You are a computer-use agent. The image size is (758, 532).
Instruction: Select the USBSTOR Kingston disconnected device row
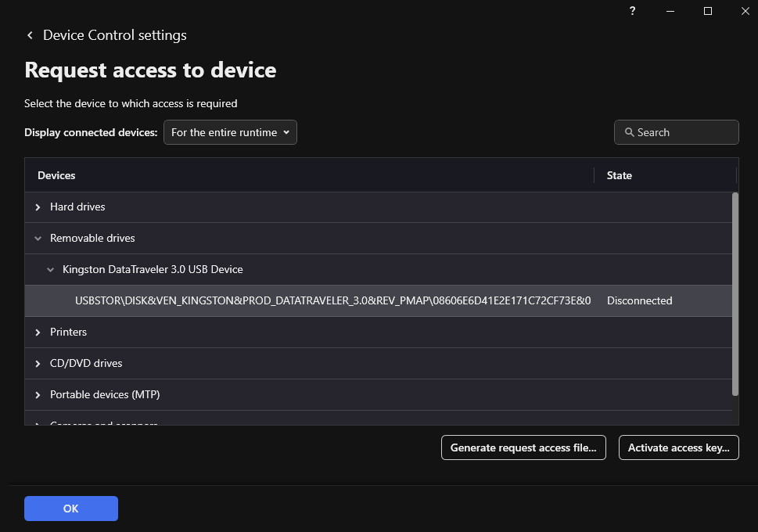pos(332,301)
